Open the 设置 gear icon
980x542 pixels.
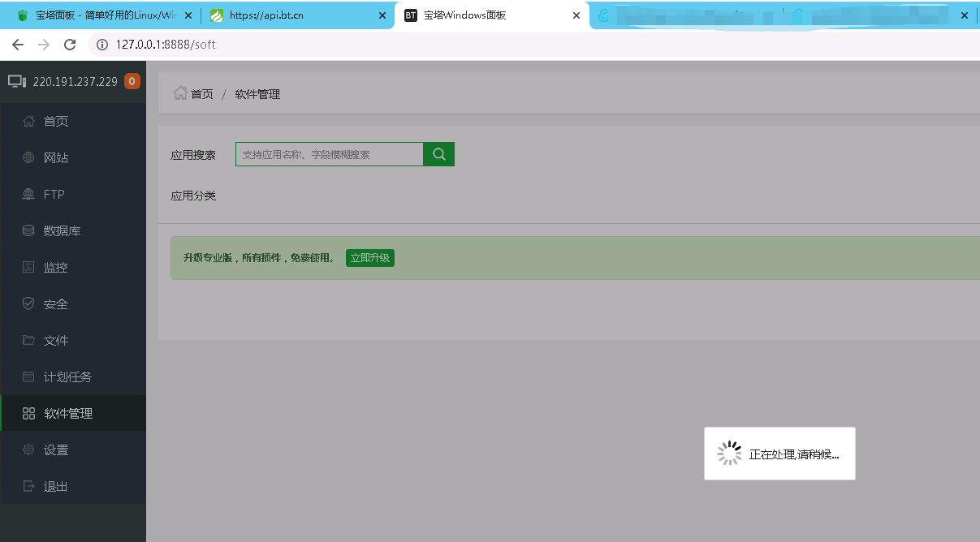(28, 450)
